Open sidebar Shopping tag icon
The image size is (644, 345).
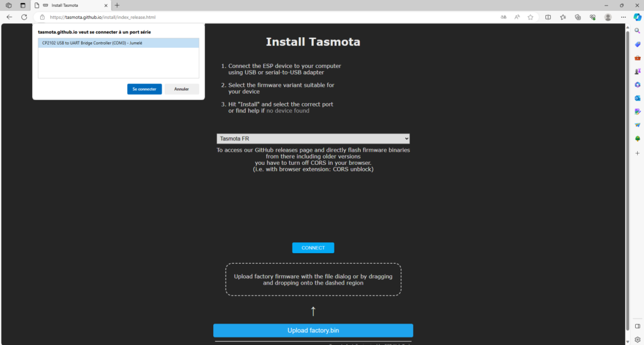[x=638, y=45]
